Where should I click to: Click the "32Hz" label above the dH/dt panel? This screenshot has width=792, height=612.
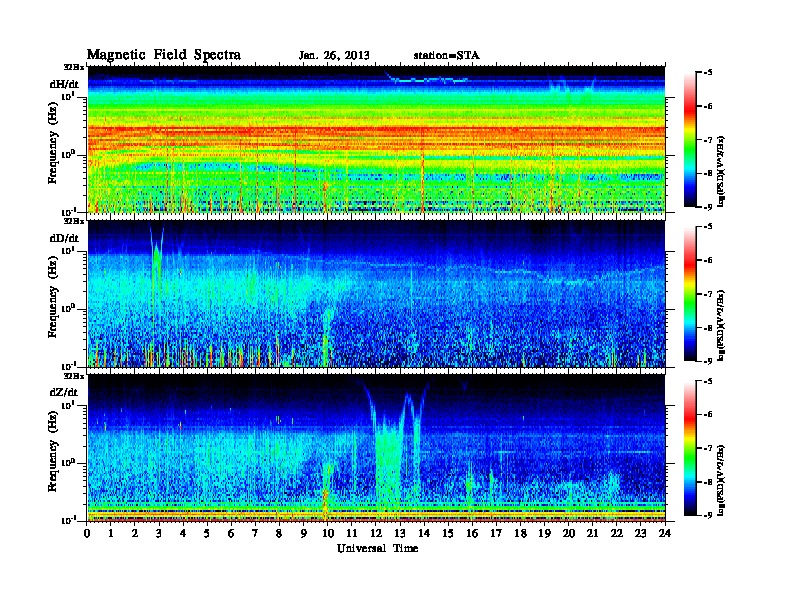coord(73,67)
